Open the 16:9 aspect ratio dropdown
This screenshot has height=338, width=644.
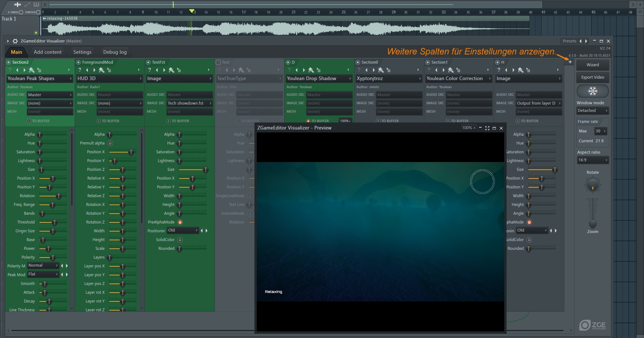click(592, 160)
